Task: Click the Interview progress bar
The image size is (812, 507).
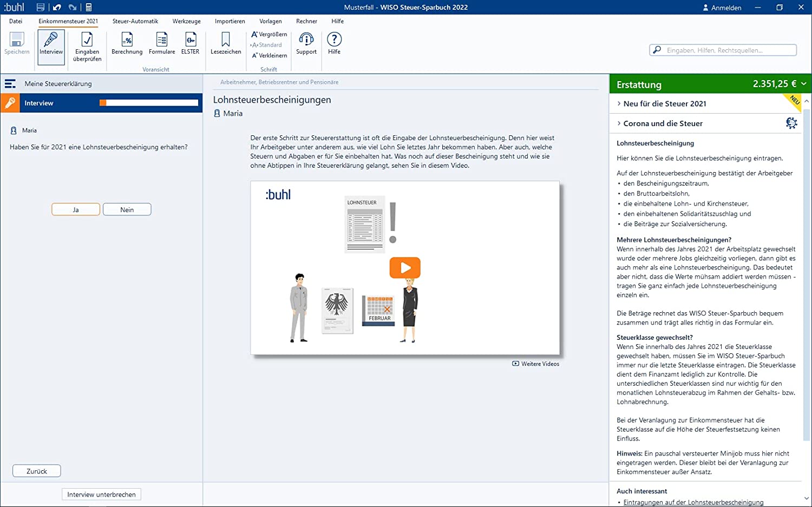Action: (x=149, y=103)
